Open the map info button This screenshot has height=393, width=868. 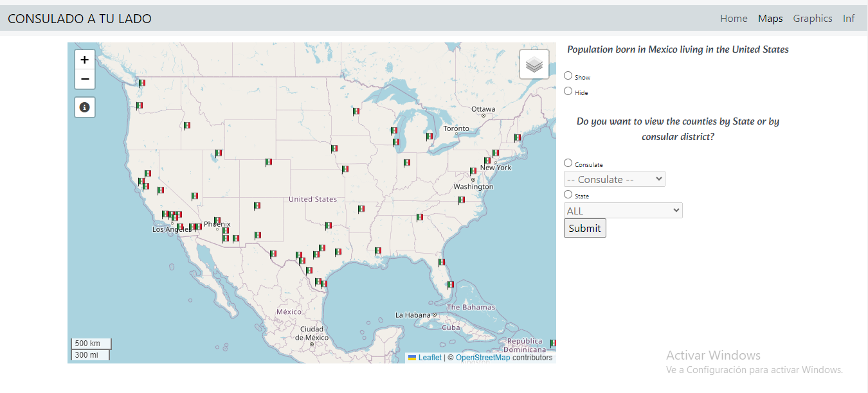point(85,107)
